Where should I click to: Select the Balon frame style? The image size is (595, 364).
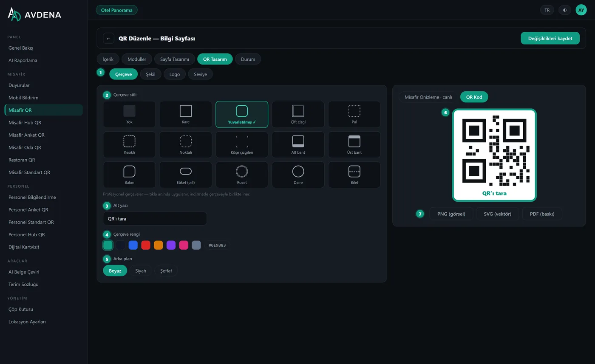(130, 175)
